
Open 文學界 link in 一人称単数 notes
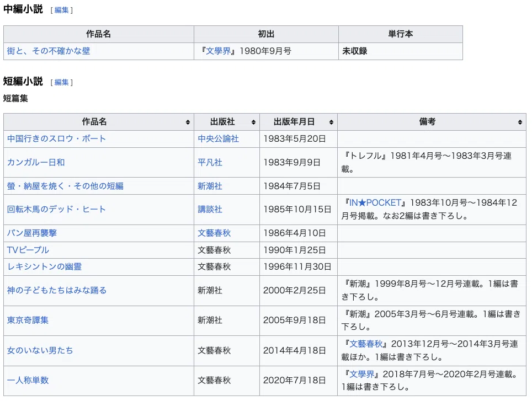point(361,374)
